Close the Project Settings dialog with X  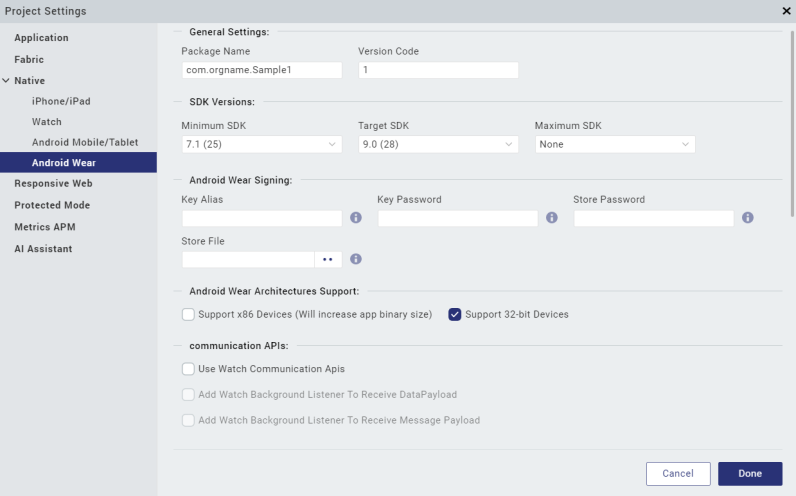(x=786, y=11)
